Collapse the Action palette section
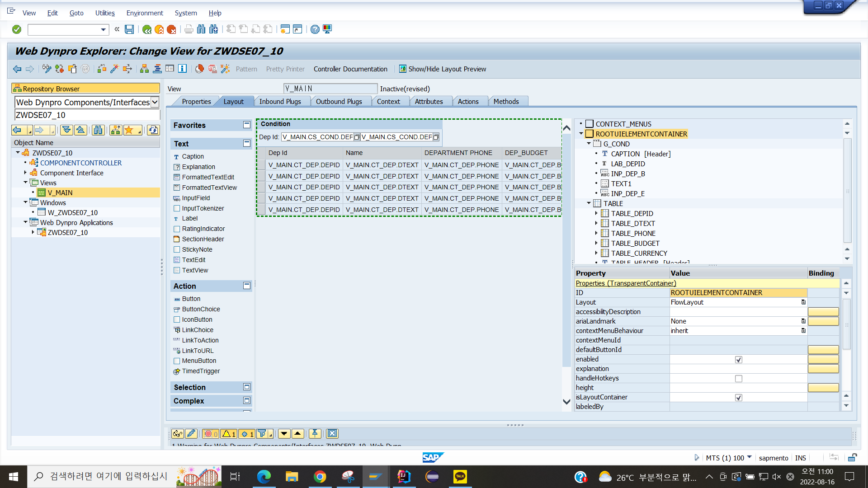The height and width of the screenshot is (488, 868). [247, 286]
